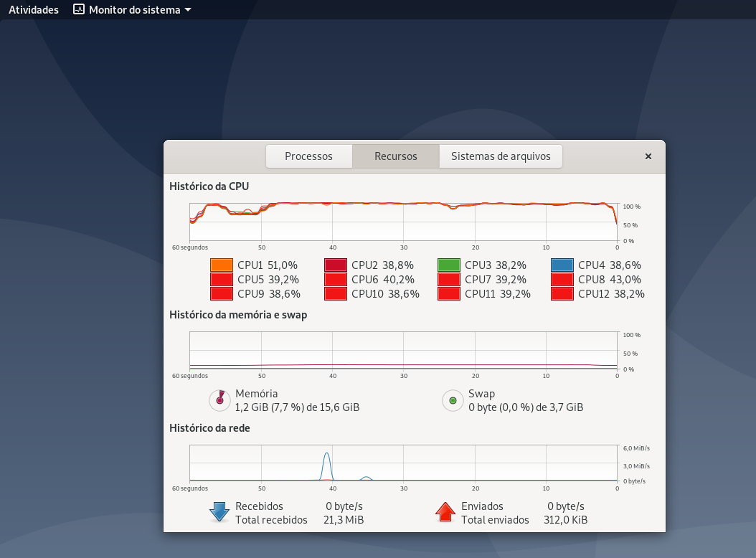Screen dimensions: 756x558
Task: Open the CPU2 color picker
Action: [x=336, y=265]
